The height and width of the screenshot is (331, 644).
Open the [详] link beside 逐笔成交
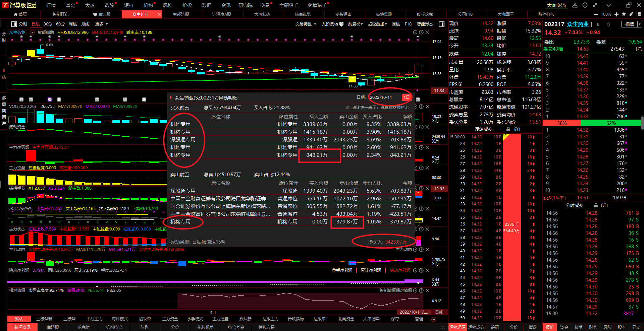pos(517,129)
